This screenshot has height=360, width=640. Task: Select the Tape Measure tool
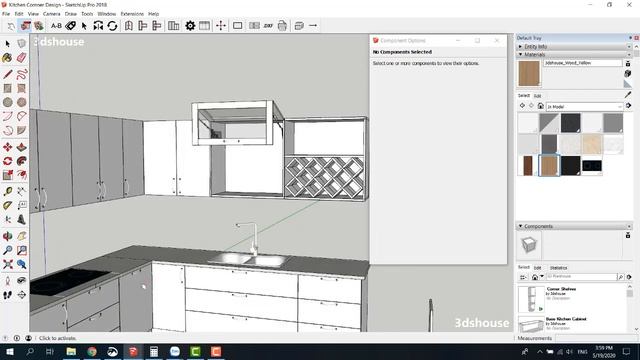coord(7,191)
